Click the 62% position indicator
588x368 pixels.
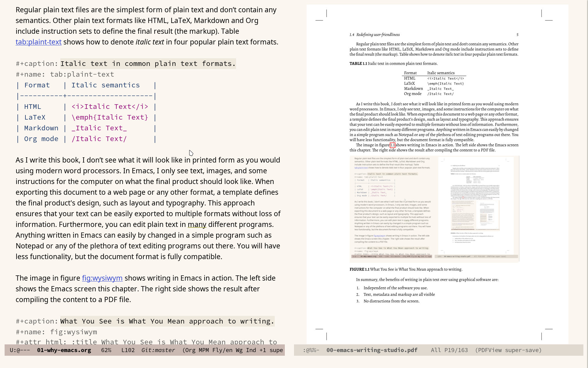[x=106, y=350]
